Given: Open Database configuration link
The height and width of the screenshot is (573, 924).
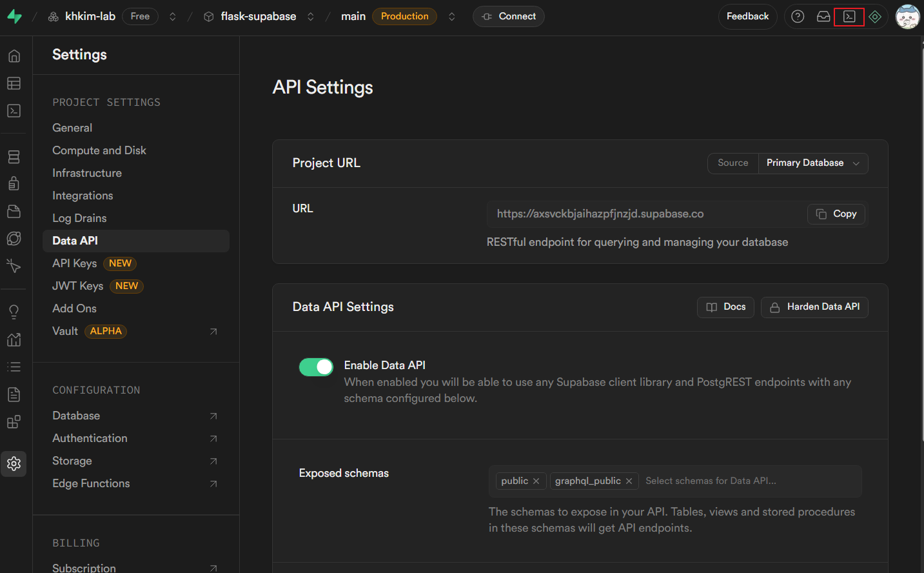Looking at the screenshot, I should [x=136, y=416].
